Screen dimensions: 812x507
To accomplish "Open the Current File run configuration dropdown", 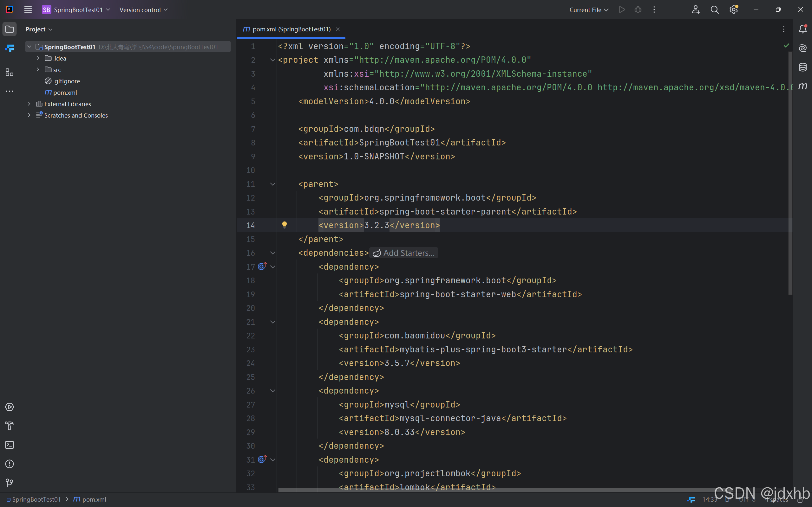I will coord(589,10).
